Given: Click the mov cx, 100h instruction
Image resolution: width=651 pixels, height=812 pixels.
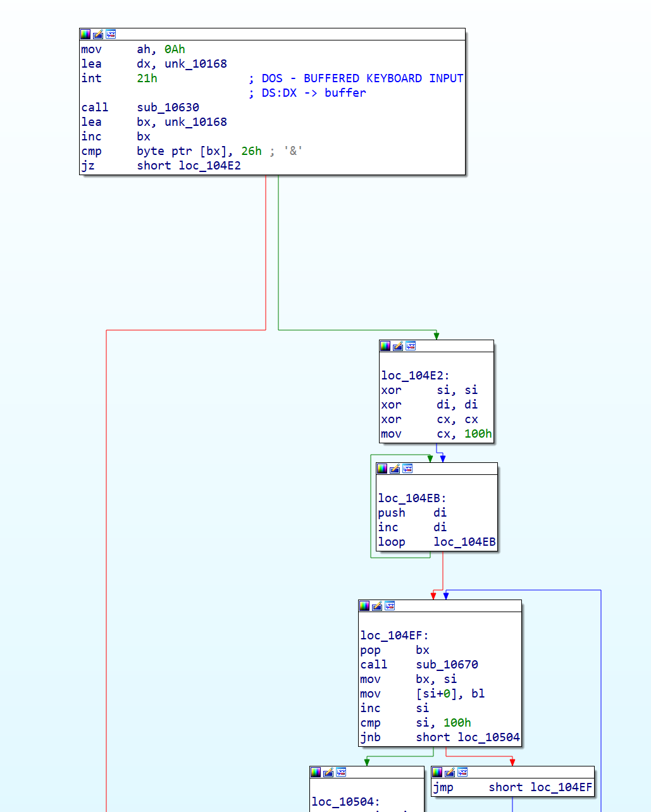Looking at the screenshot, I should point(437,434).
